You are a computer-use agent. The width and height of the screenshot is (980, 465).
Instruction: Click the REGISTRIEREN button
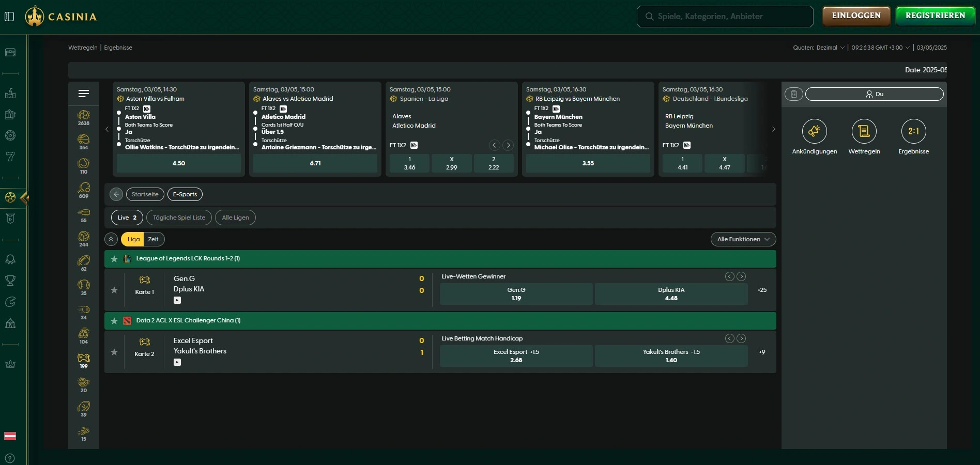(x=935, y=16)
